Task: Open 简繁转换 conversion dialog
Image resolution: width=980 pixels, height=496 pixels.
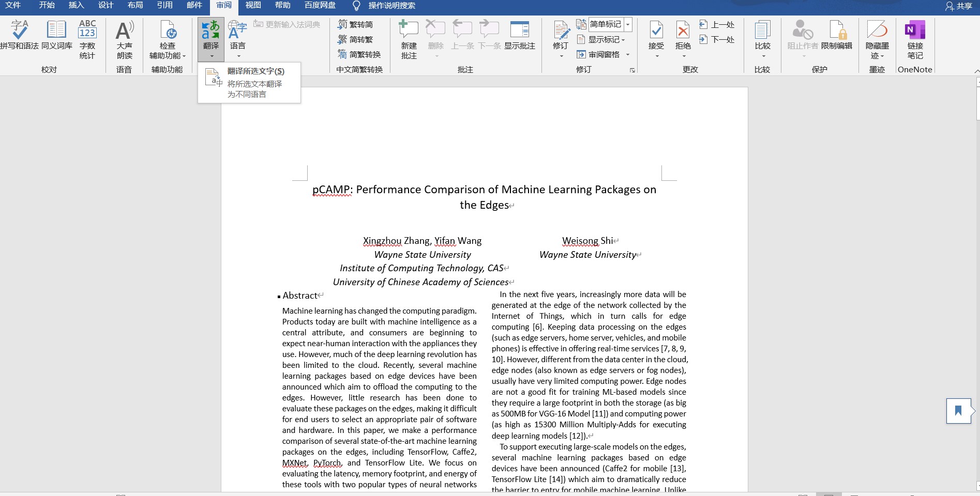Action: click(x=359, y=54)
